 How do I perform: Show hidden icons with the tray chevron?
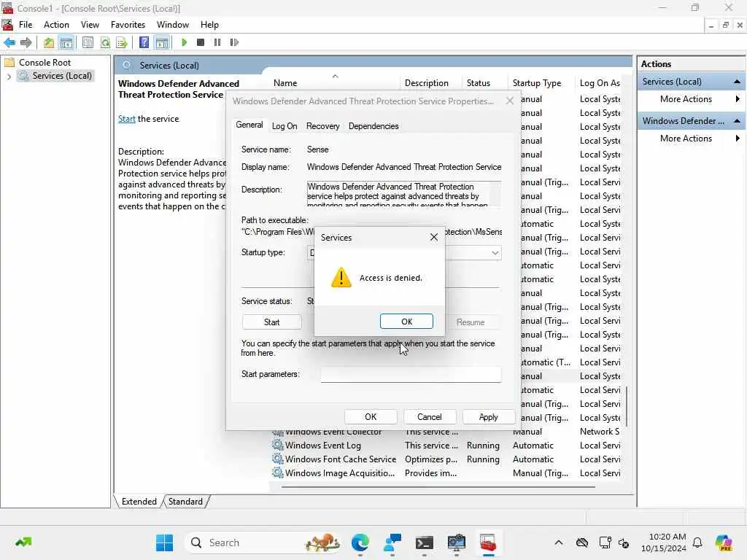coord(559,542)
